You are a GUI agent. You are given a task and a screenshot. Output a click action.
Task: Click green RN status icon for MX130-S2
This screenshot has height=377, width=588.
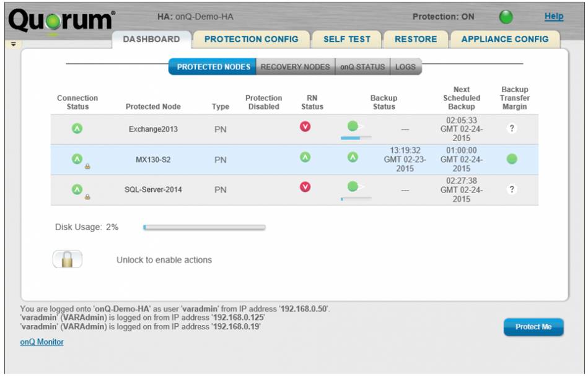305,158
